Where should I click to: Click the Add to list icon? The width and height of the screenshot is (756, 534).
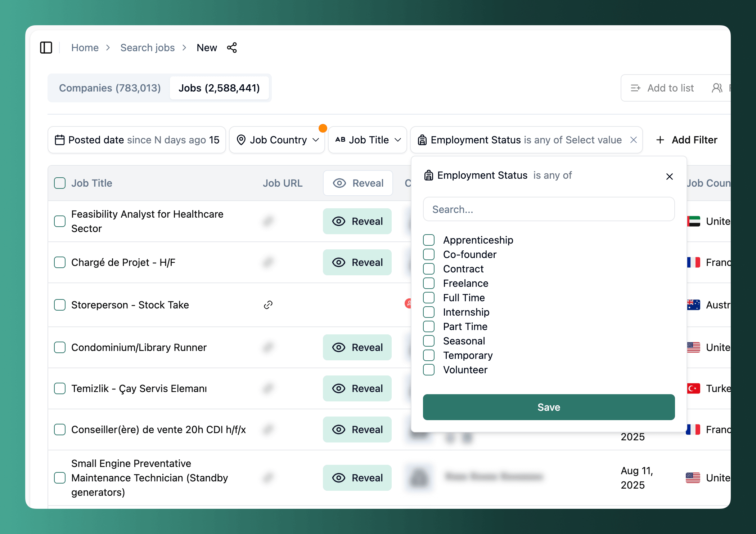[635, 88]
